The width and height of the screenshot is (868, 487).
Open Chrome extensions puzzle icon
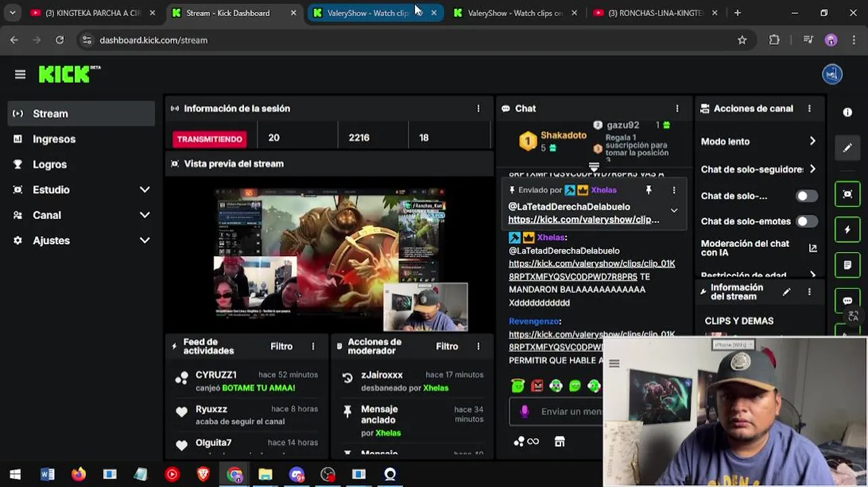pyautogui.click(x=775, y=40)
